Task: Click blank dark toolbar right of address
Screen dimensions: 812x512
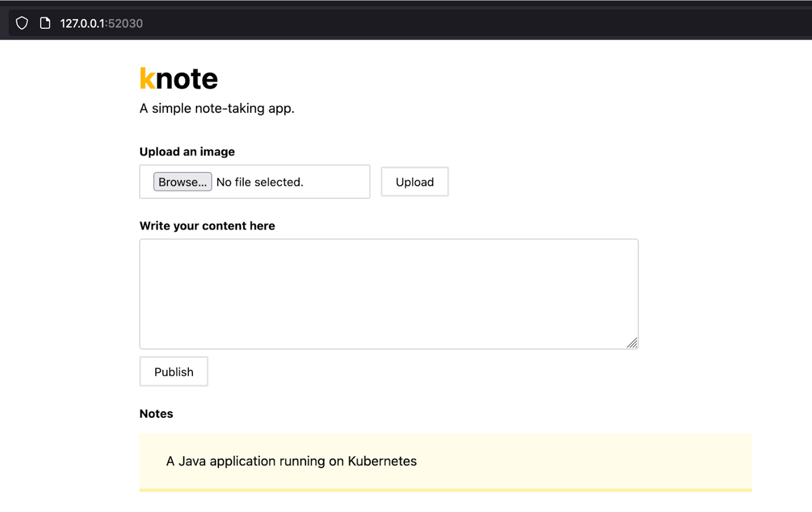Action: pos(462,23)
